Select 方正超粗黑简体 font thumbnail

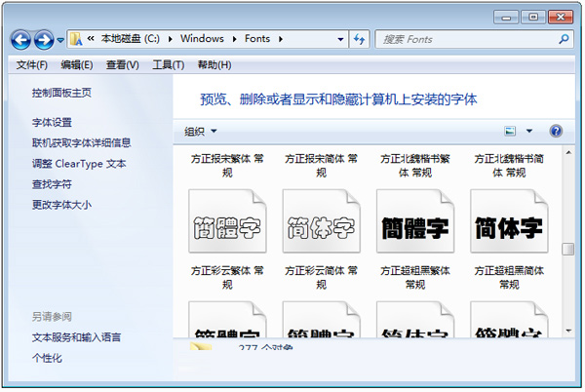coord(509,221)
